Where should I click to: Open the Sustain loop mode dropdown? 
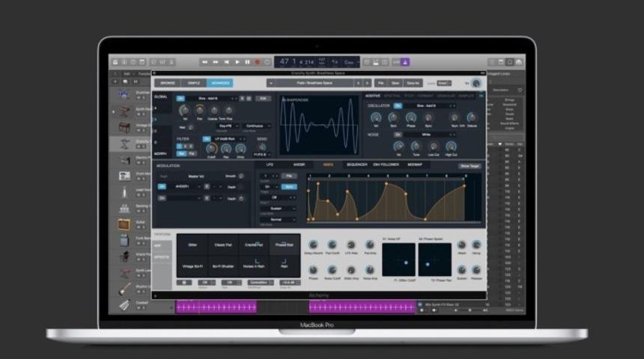(277, 209)
